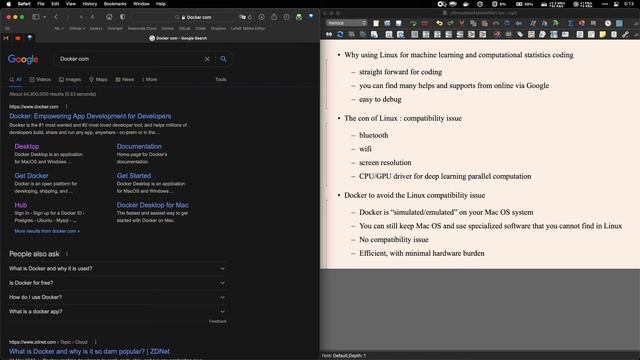Click the wrench icon in LyX toolbar
The height and width of the screenshot is (360, 640).
(x=625, y=35)
